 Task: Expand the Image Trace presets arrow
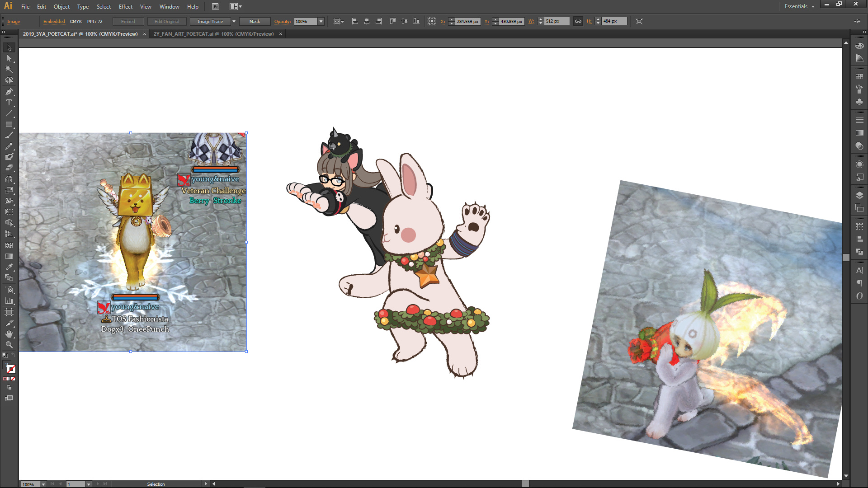coord(234,21)
